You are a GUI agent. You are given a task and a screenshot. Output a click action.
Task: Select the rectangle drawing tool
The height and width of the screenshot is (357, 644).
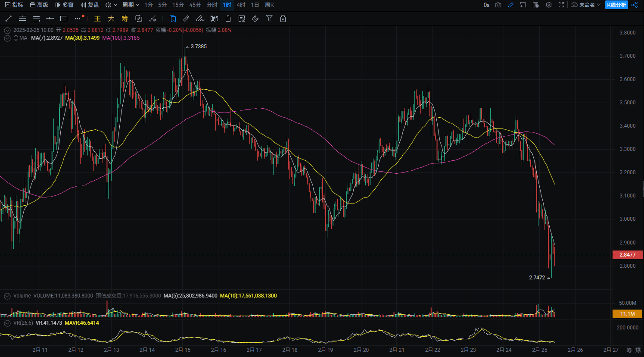click(x=64, y=19)
